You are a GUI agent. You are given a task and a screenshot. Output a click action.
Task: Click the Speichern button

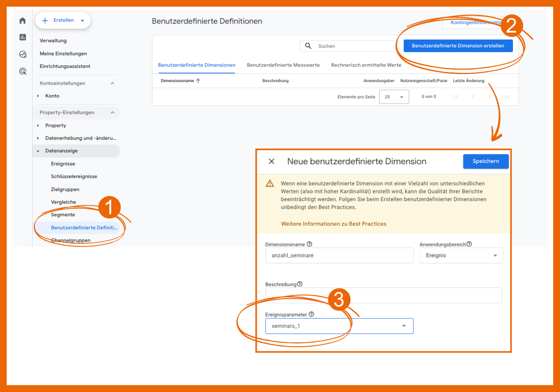pos(485,161)
